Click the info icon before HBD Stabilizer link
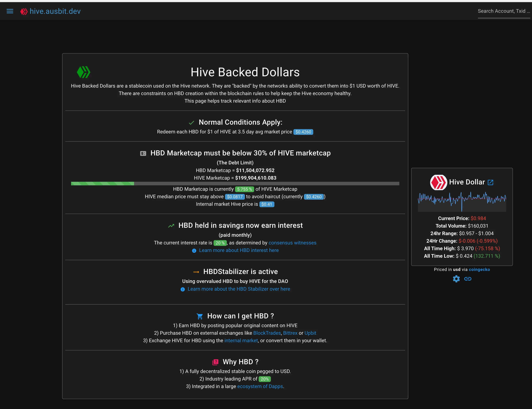Viewport: 532px width, 409px height. point(183,289)
